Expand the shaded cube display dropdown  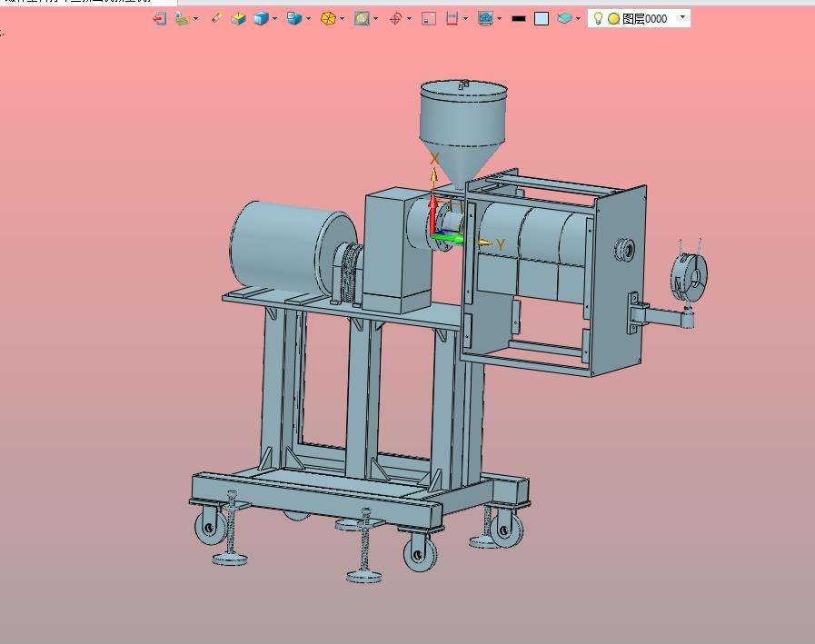[275, 19]
